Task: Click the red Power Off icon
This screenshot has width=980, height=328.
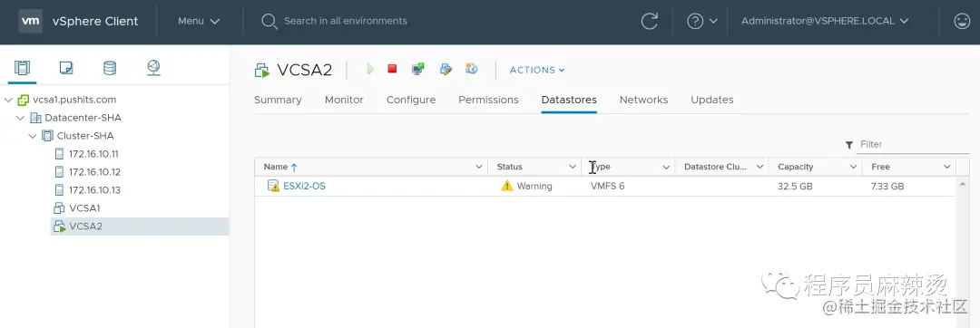Action: click(x=392, y=69)
